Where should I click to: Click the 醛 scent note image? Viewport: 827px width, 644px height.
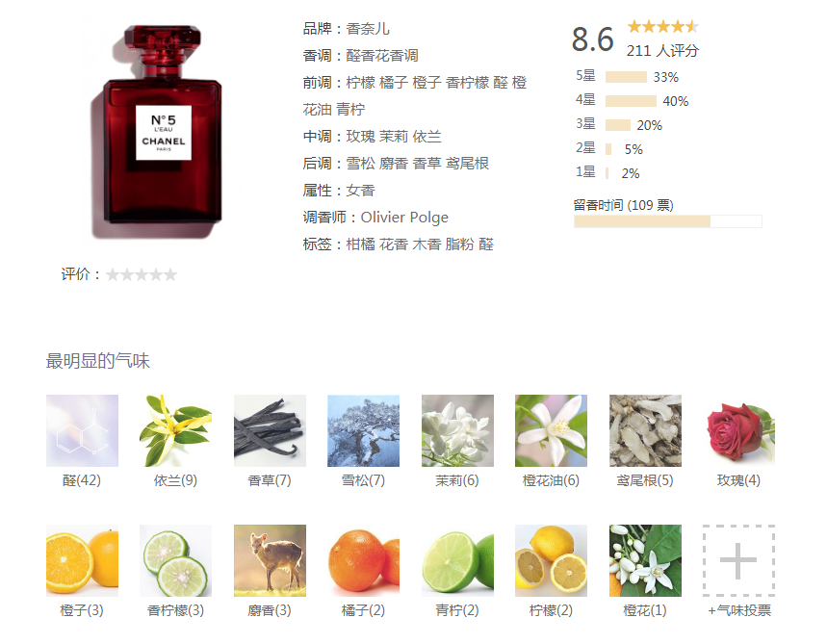point(82,430)
